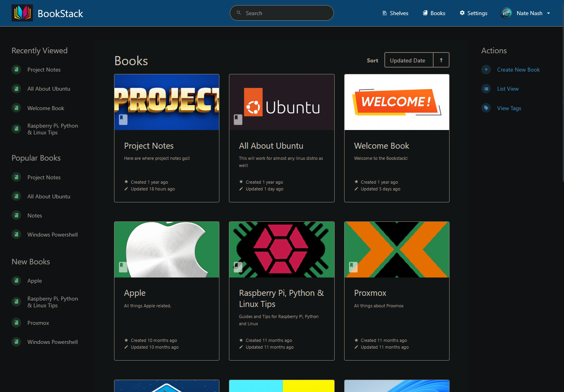Click book icon beside Welcome Book in Recently Viewed
Viewport: 564px width, 392px height.
(x=16, y=108)
